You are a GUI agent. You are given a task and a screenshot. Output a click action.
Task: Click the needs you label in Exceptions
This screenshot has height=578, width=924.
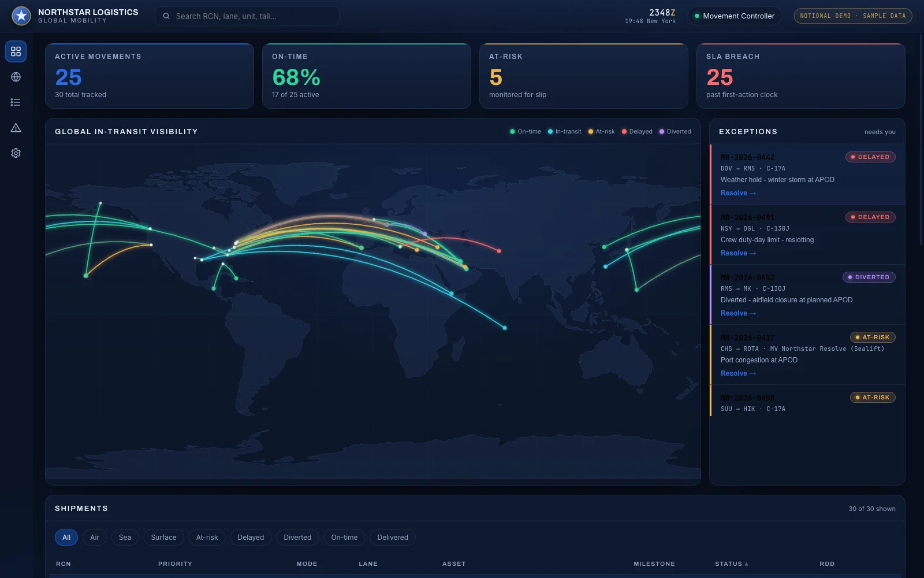[880, 132]
